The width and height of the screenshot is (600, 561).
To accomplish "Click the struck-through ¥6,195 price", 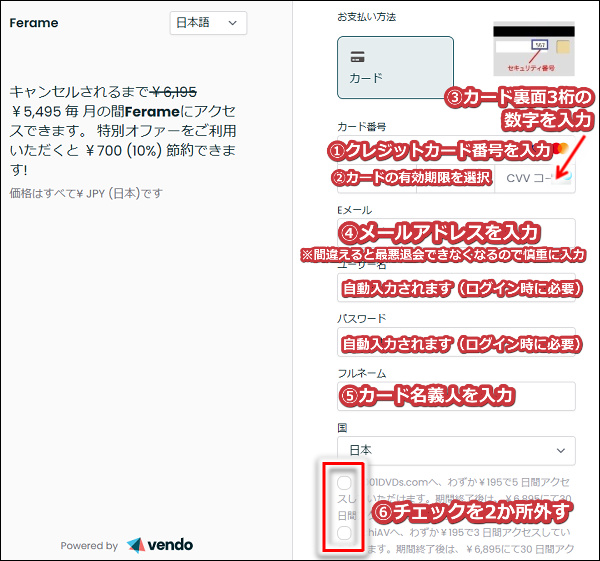I will coord(174,92).
